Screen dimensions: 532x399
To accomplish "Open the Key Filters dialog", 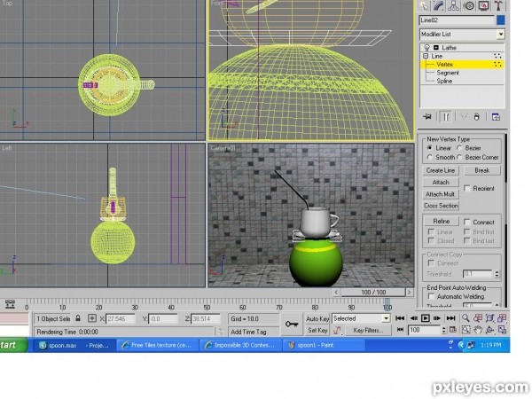I will click(x=368, y=330).
